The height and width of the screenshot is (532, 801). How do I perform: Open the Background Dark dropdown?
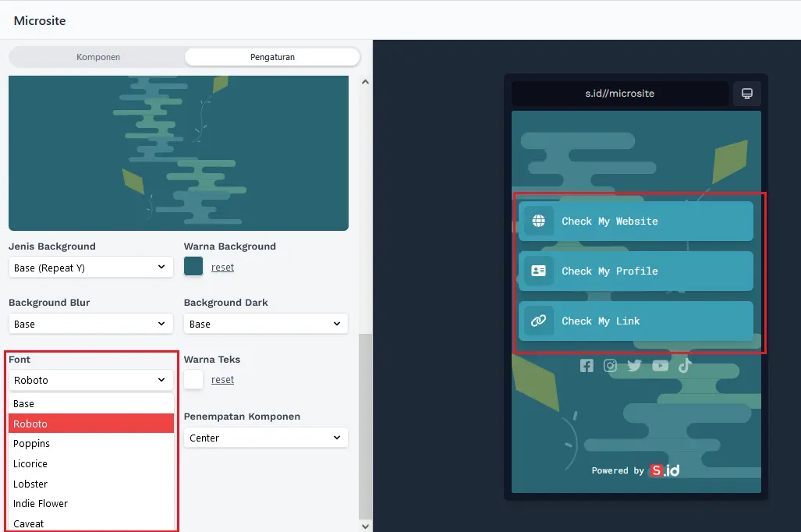pos(265,324)
